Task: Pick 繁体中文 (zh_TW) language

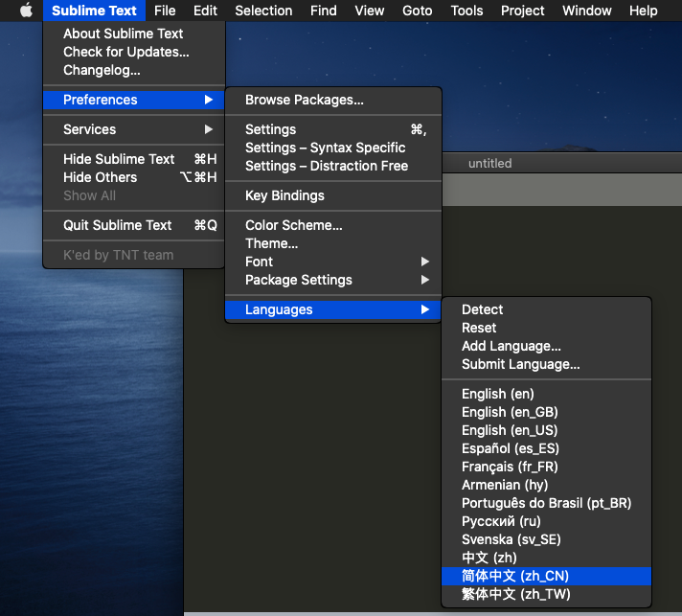Action: click(x=546, y=594)
